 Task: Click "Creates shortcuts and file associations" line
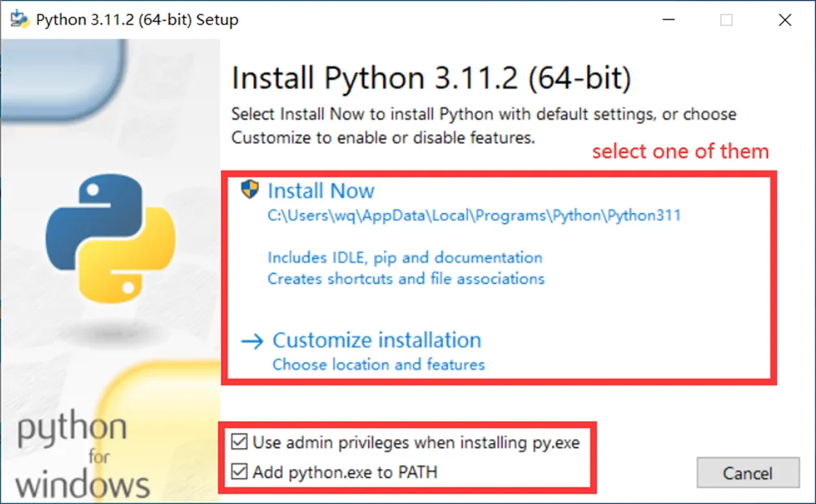[406, 279]
